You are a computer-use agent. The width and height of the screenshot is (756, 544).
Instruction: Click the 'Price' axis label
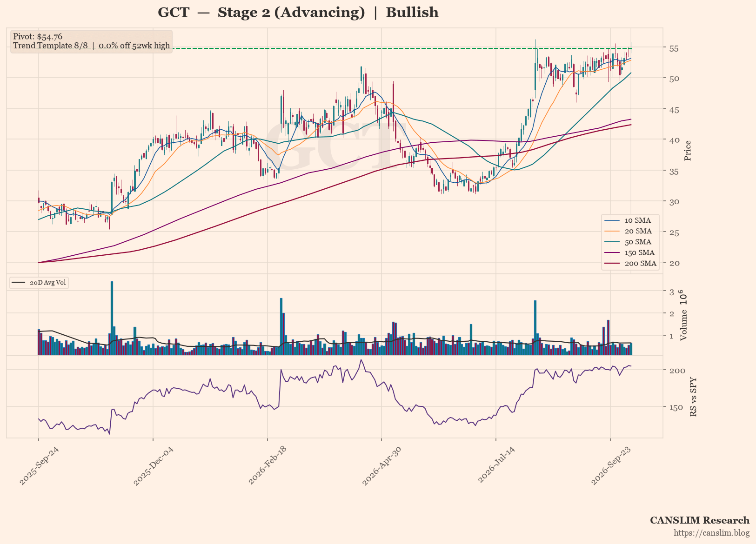point(688,151)
